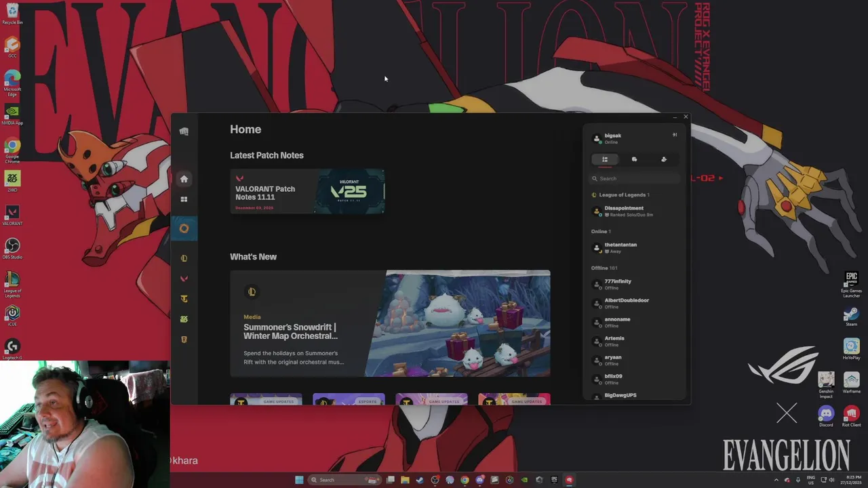Open League of Legends from the sidebar

(x=184, y=258)
